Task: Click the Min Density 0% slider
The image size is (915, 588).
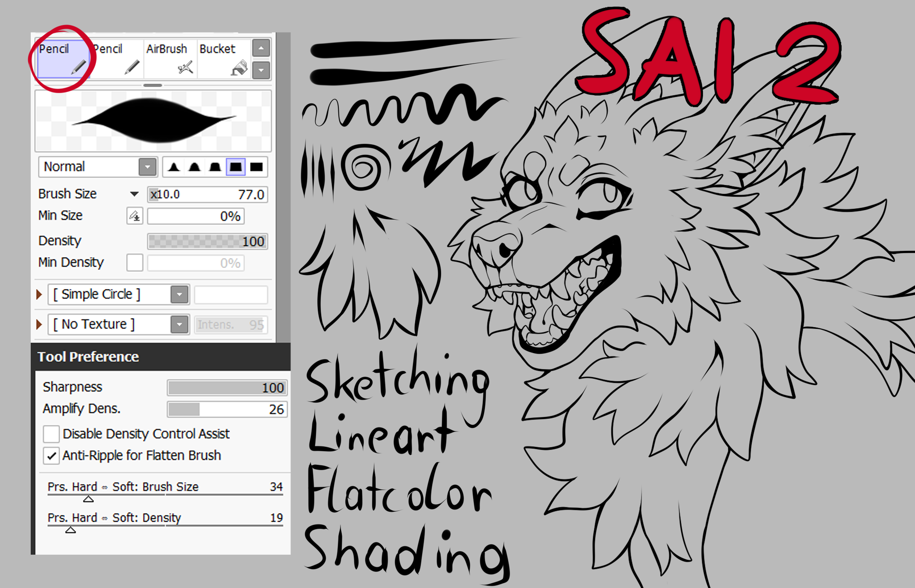Action: coord(196,263)
